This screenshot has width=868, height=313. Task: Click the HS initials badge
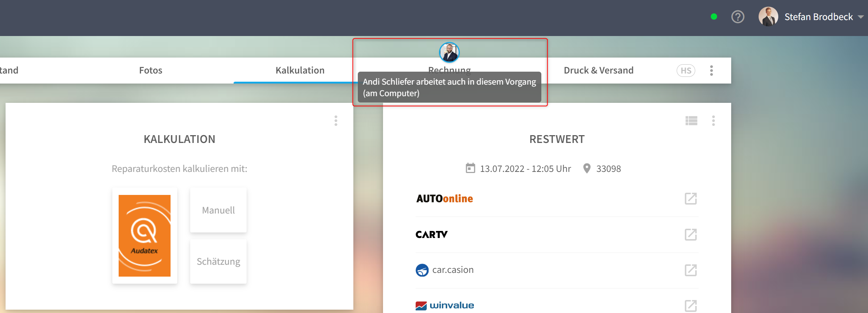[x=686, y=71]
